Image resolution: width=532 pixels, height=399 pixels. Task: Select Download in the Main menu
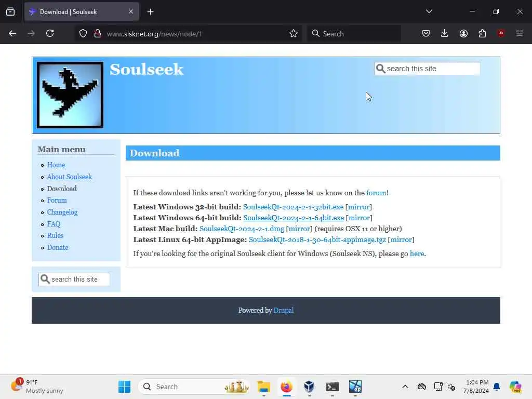[x=62, y=189]
